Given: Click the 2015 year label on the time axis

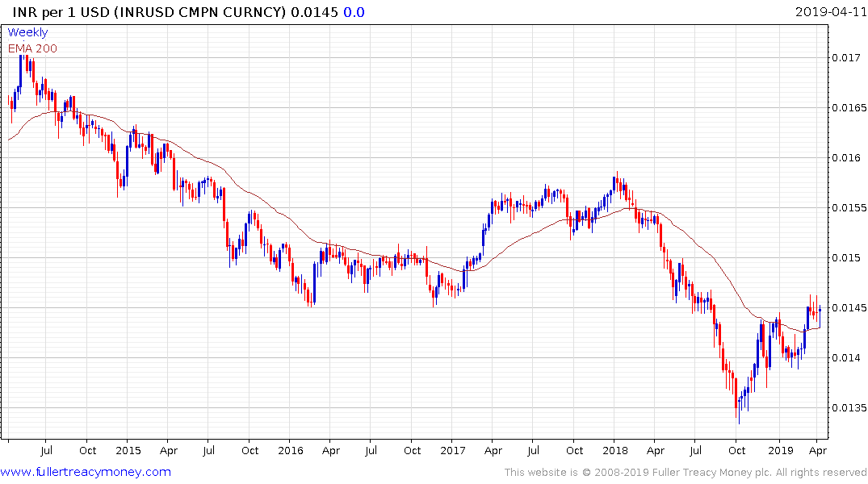Looking at the screenshot, I should (x=128, y=450).
